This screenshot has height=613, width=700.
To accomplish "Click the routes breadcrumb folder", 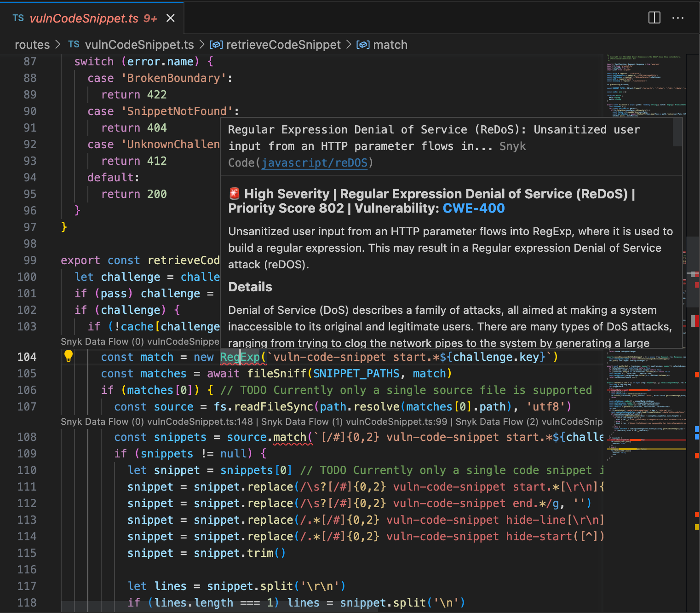I will pyautogui.click(x=32, y=45).
